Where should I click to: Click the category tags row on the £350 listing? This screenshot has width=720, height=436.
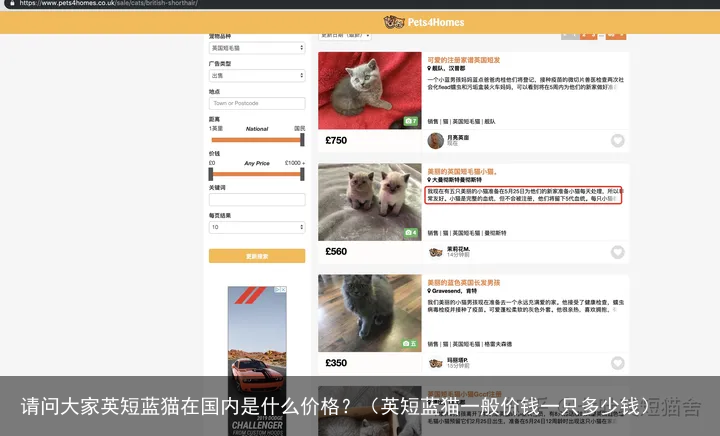tap(470, 344)
